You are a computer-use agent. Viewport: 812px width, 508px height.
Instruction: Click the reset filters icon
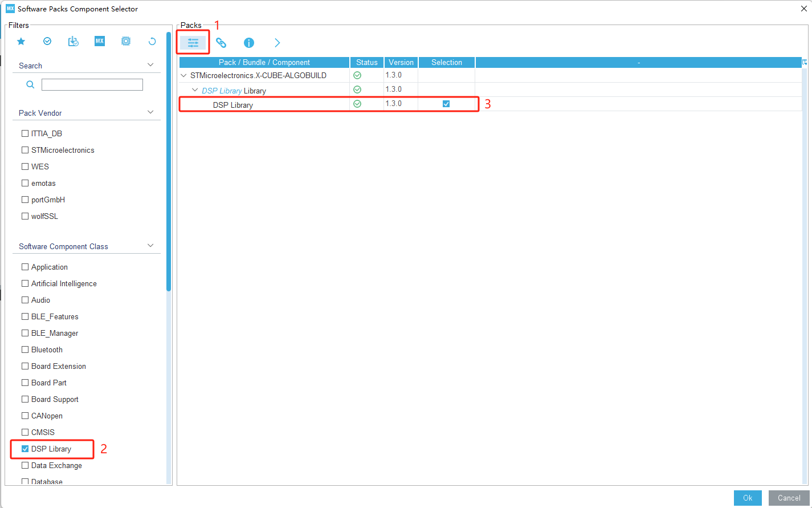(152, 41)
